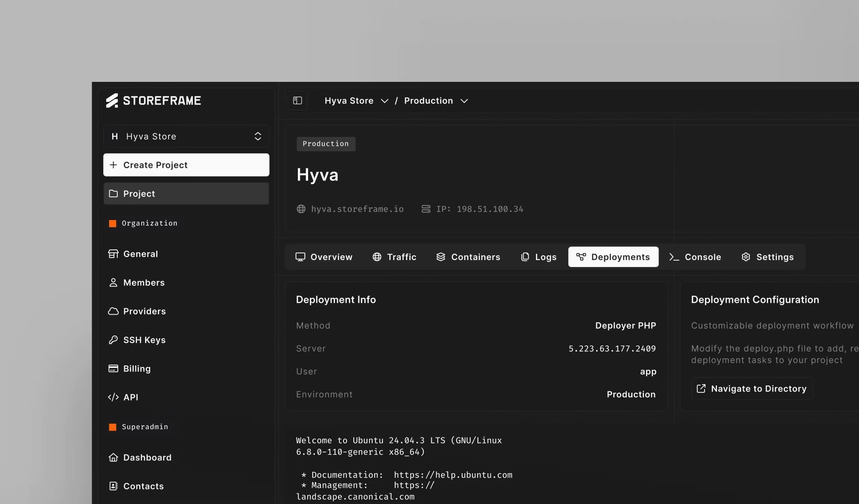Click the server icon beside the IP
859x504 pixels.
click(x=426, y=209)
